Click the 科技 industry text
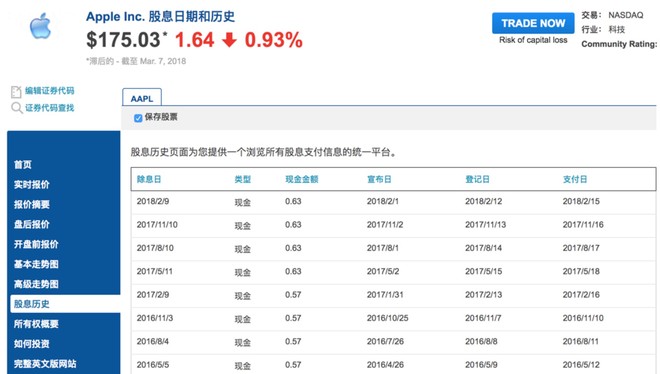 (617, 29)
